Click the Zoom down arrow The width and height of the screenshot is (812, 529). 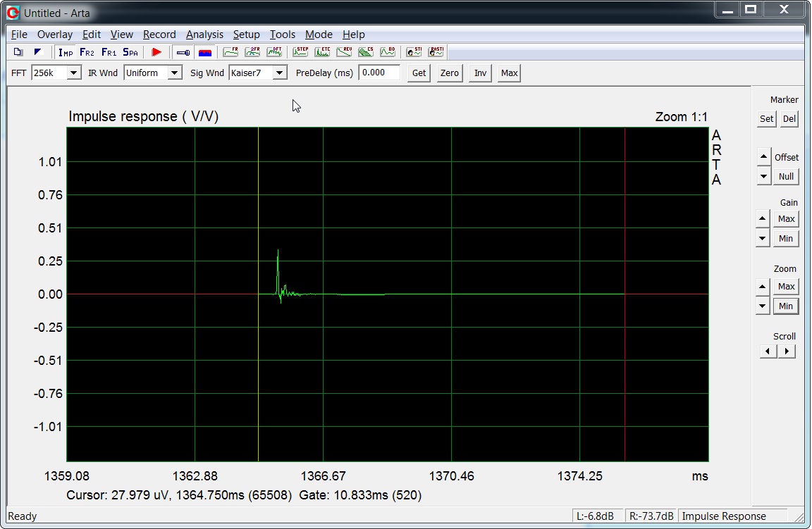[x=762, y=306]
